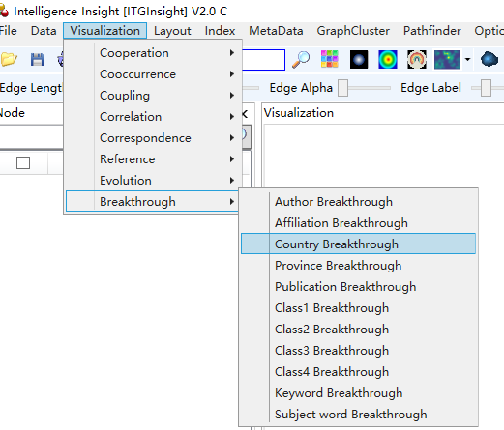504x430 pixels.
Task: Click the magnifying glass search icon
Action: click(301, 60)
